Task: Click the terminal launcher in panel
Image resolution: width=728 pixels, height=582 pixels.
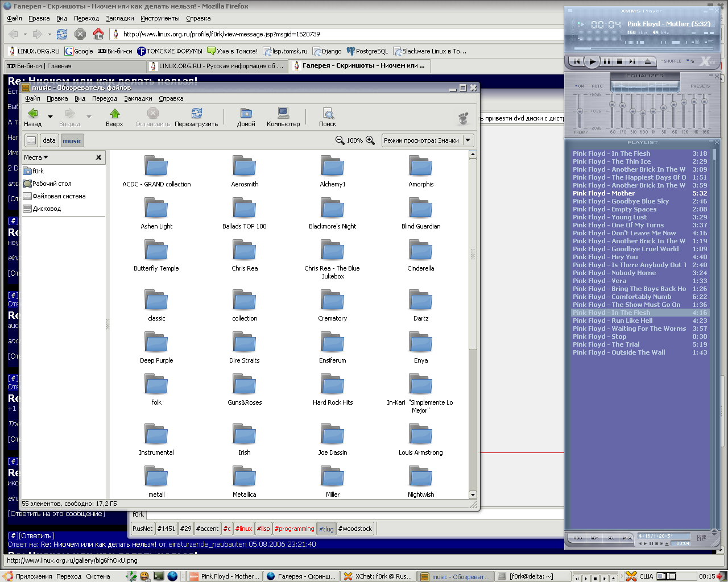Action: [159, 576]
